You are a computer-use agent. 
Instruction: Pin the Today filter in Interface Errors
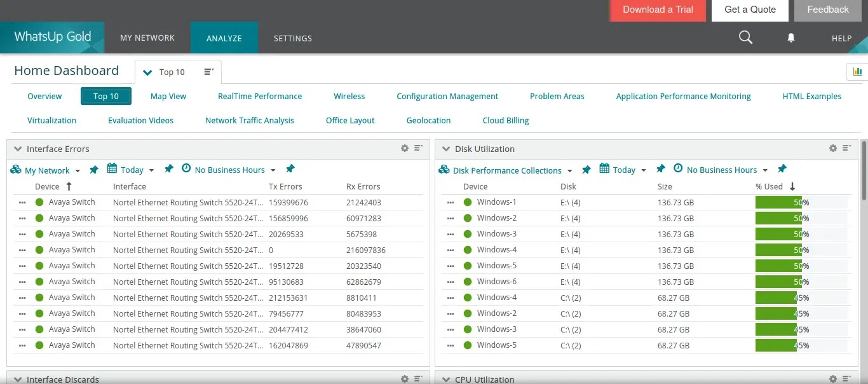168,168
